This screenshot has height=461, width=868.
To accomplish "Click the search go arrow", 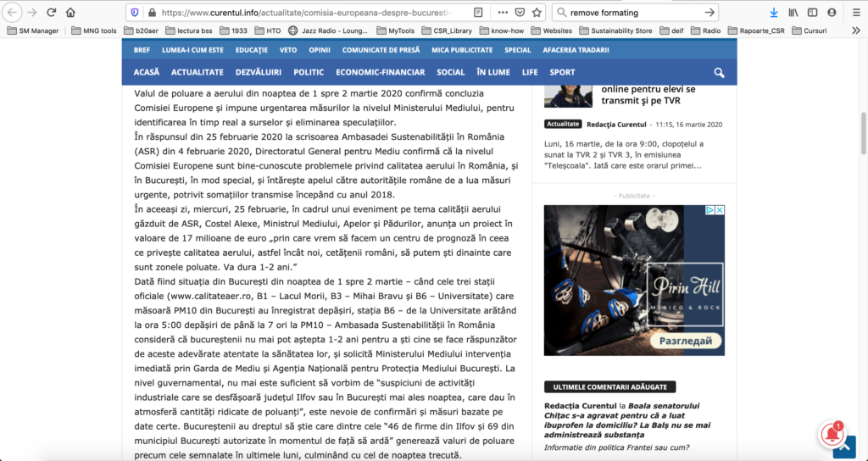I will pos(709,12).
